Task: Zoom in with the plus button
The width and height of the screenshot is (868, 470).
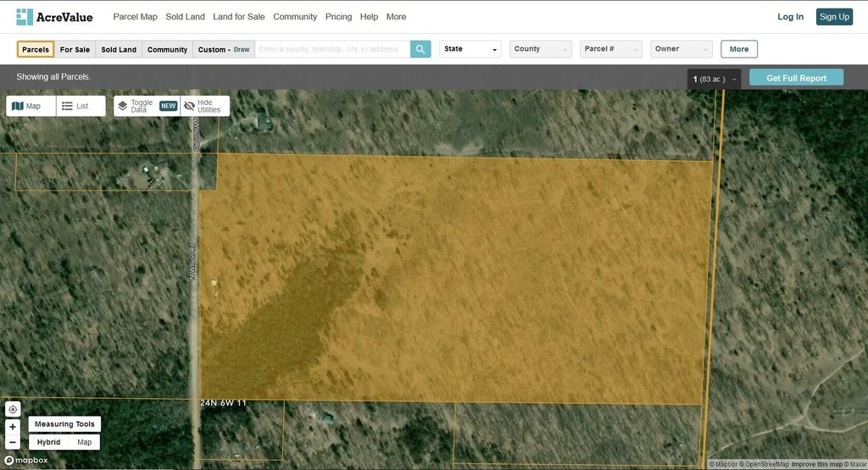Action: click(x=13, y=427)
